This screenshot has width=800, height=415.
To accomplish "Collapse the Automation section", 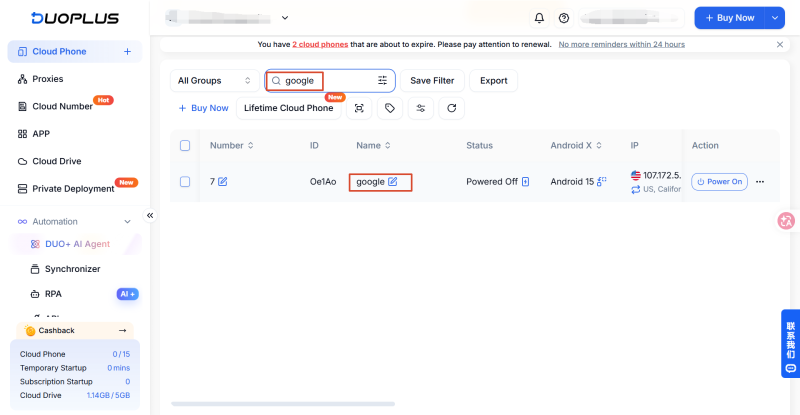I will click(x=127, y=222).
